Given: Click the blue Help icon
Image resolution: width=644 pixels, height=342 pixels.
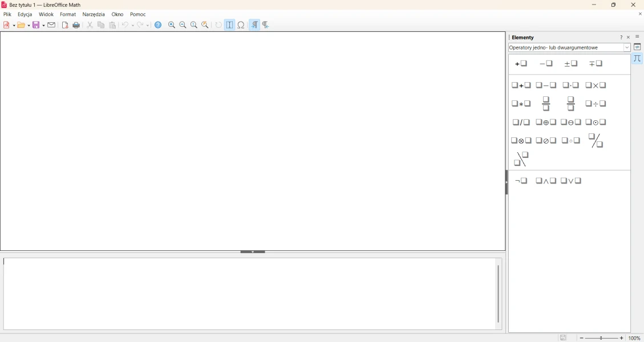Looking at the screenshot, I should click(159, 25).
